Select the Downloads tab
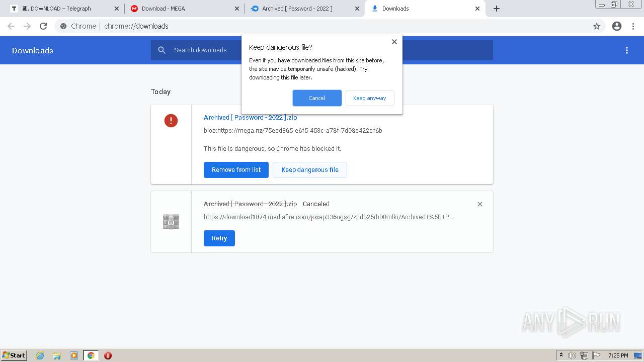The height and width of the screenshot is (362, 644). point(425,9)
